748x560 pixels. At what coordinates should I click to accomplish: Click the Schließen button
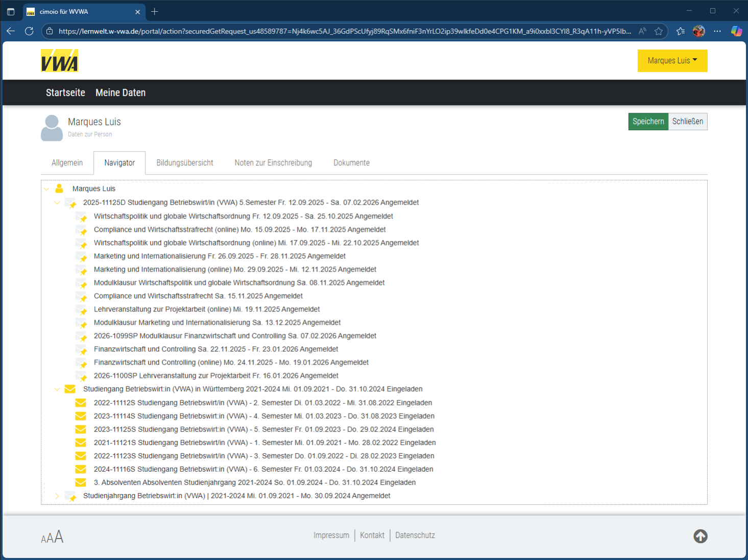click(x=687, y=121)
